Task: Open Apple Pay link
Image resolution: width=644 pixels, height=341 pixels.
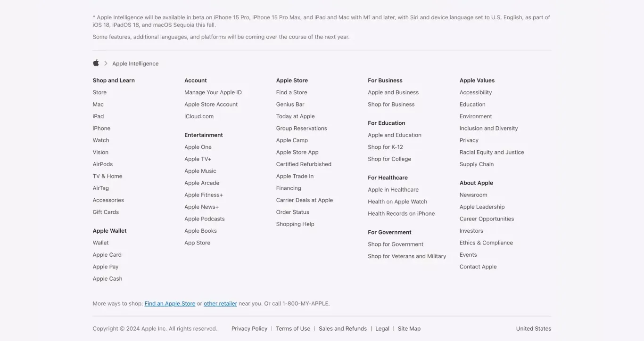Action: 106,267
